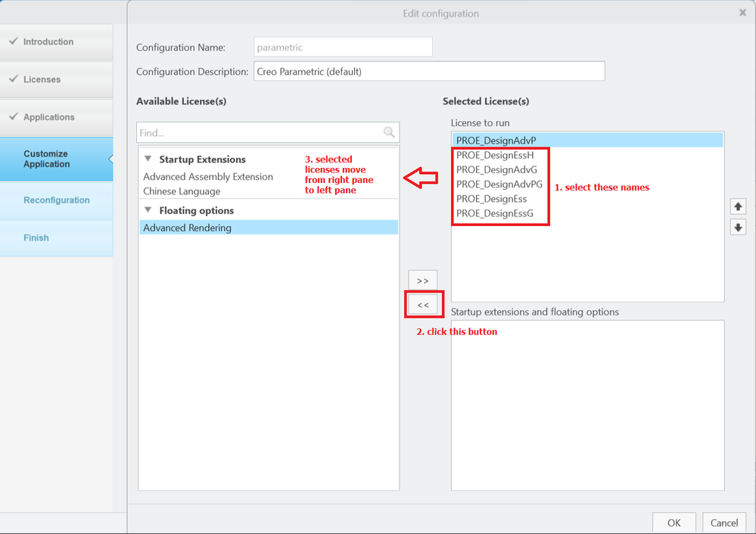The width and height of the screenshot is (756, 534).
Task: Select Advanced Assembly Extension
Action: click(269, 176)
